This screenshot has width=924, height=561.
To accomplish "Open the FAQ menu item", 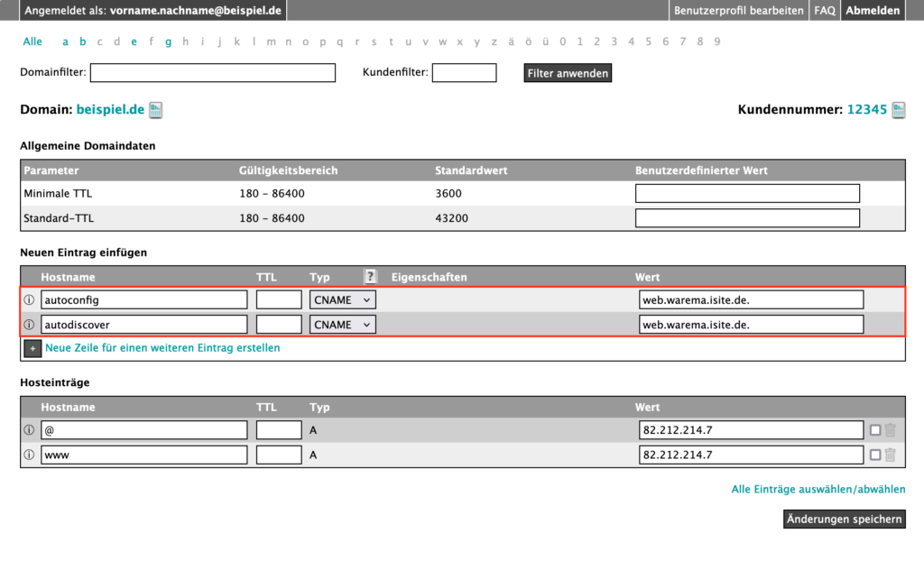I will coord(825,11).
